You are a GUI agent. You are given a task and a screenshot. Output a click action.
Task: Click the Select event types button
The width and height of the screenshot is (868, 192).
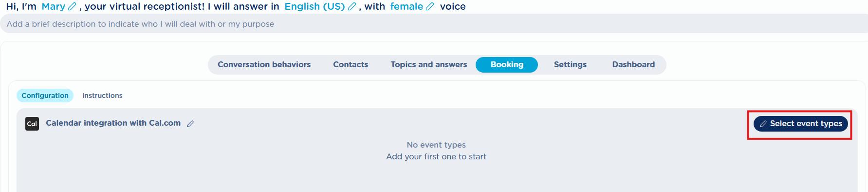tap(801, 124)
